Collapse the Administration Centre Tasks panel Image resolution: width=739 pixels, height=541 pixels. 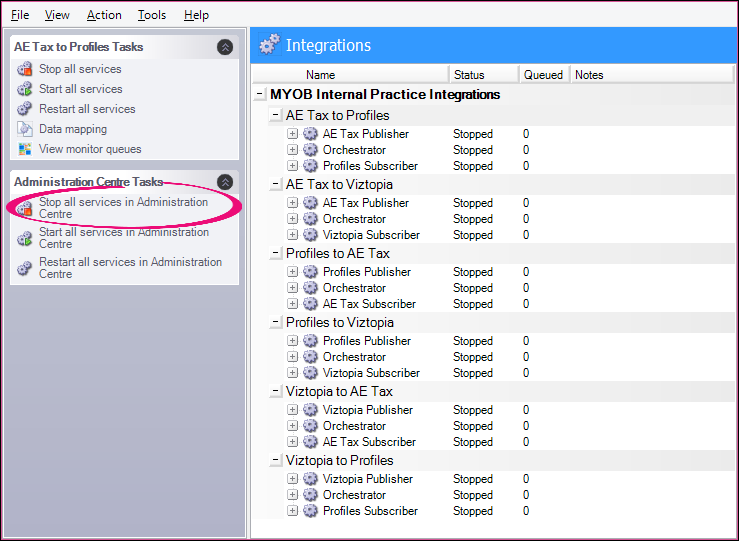pos(225,182)
